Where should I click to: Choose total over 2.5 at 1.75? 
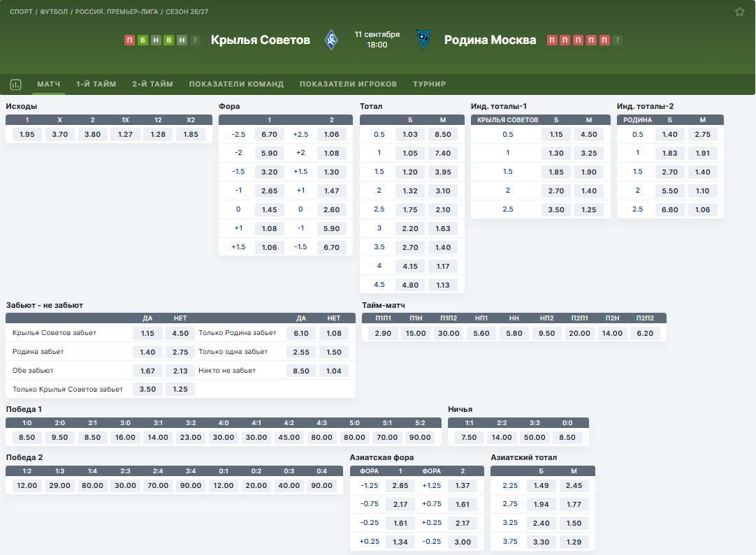pos(410,209)
